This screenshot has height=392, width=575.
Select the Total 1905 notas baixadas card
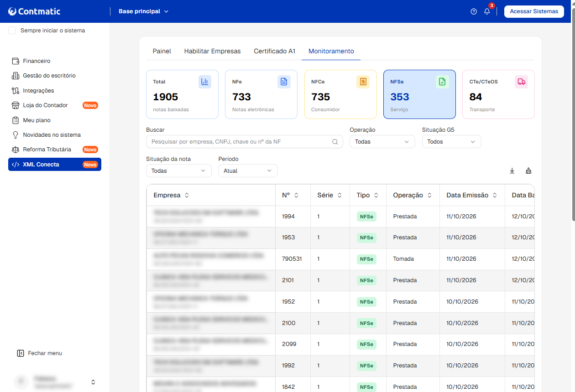click(x=182, y=94)
